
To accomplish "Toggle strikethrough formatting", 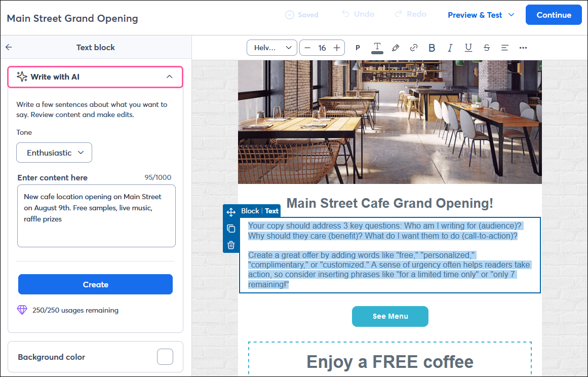I will coord(486,47).
